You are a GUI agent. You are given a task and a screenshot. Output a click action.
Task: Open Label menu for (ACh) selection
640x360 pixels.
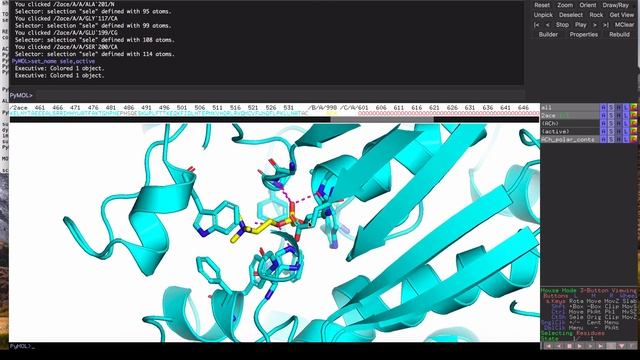click(x=626, y=124)
